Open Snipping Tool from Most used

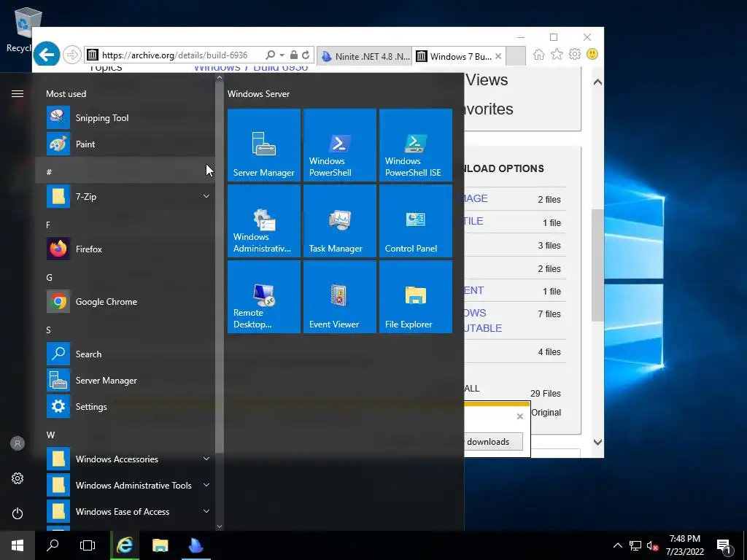pos(125,118)
